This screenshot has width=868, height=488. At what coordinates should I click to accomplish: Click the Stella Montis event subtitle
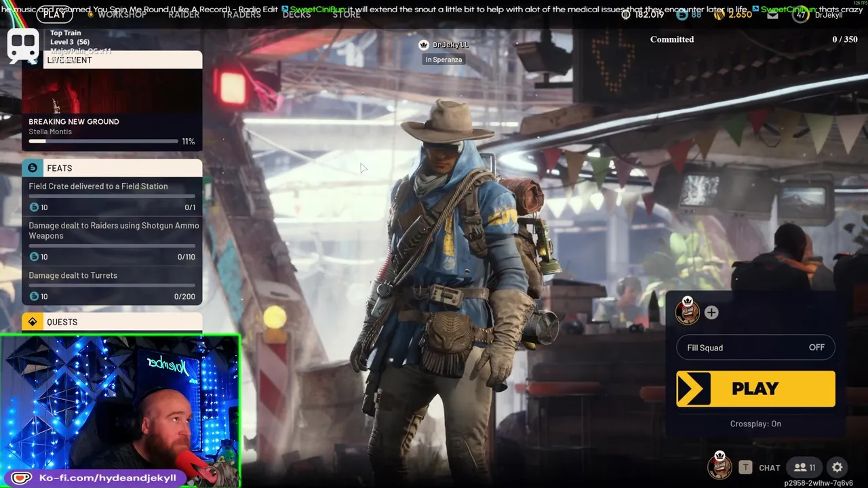[x=50, y=131]
